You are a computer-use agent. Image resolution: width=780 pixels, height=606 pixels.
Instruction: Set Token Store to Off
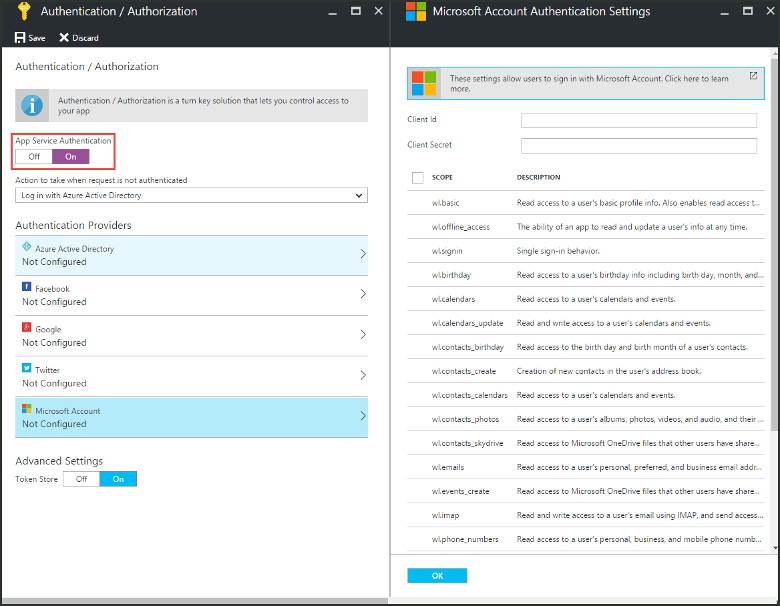(x=82, y=479)
